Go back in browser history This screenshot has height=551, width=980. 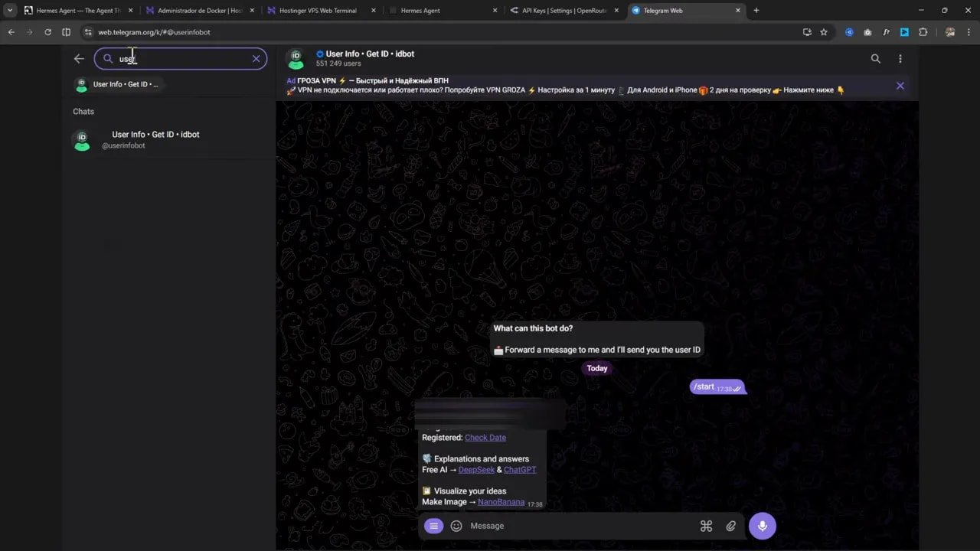pyautogui.click(x=11, y=32)
